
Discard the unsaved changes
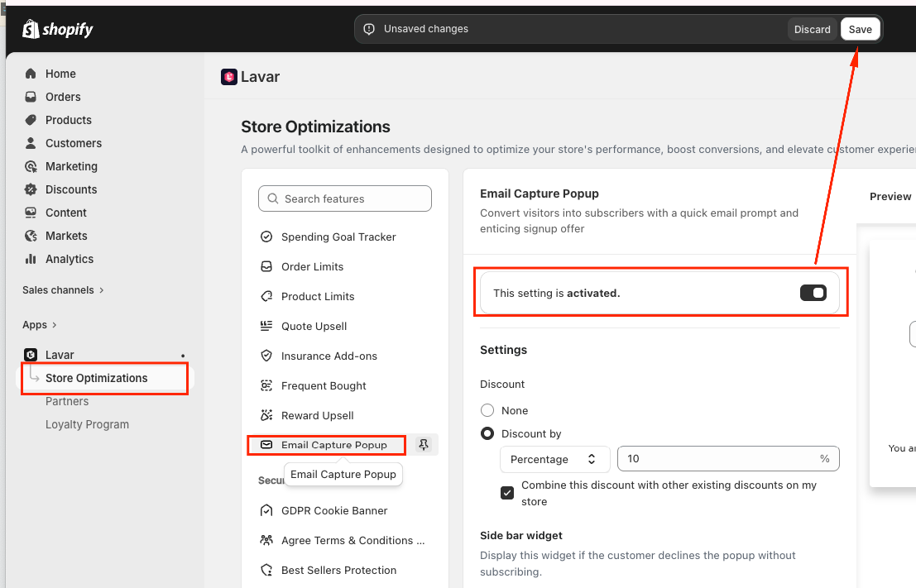click(812, 29)
